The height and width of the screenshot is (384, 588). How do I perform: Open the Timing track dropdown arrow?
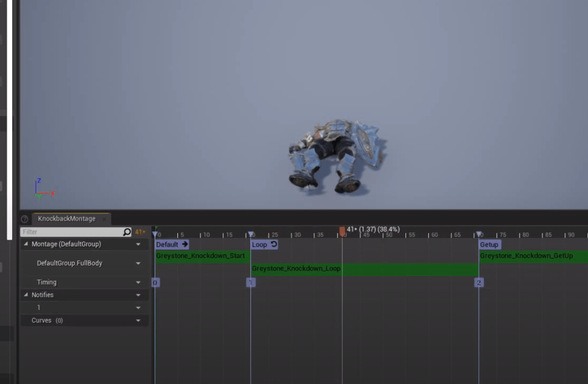point(138,282)
